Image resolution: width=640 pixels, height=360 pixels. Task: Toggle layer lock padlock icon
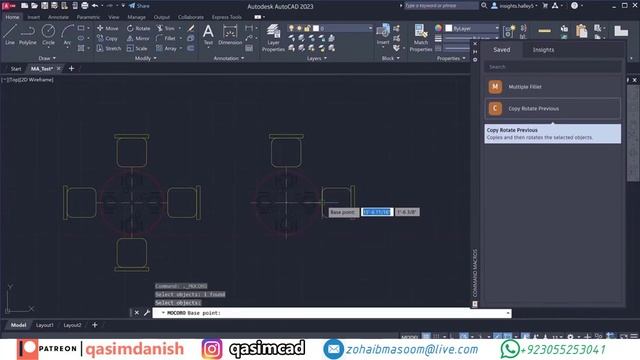[307, 28]
